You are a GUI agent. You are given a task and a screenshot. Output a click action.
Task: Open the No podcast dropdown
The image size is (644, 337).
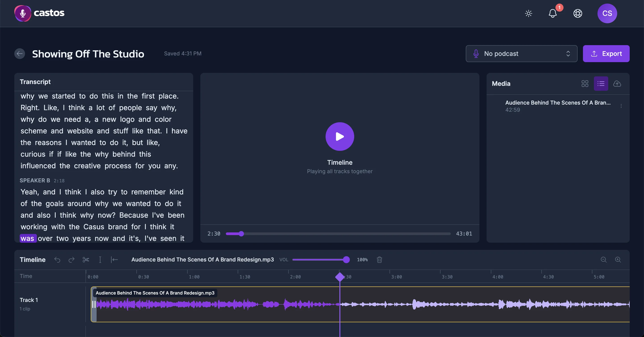[521, 54]
